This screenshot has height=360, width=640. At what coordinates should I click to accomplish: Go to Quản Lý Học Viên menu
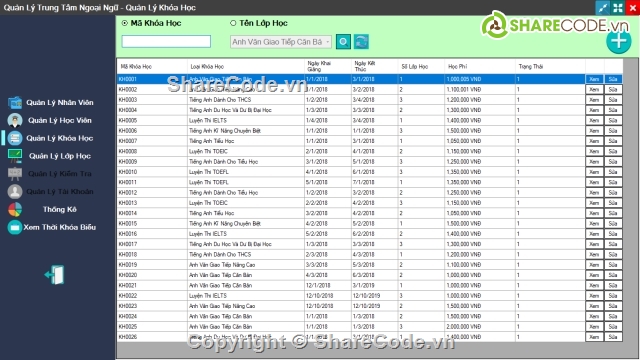(60, 120)
